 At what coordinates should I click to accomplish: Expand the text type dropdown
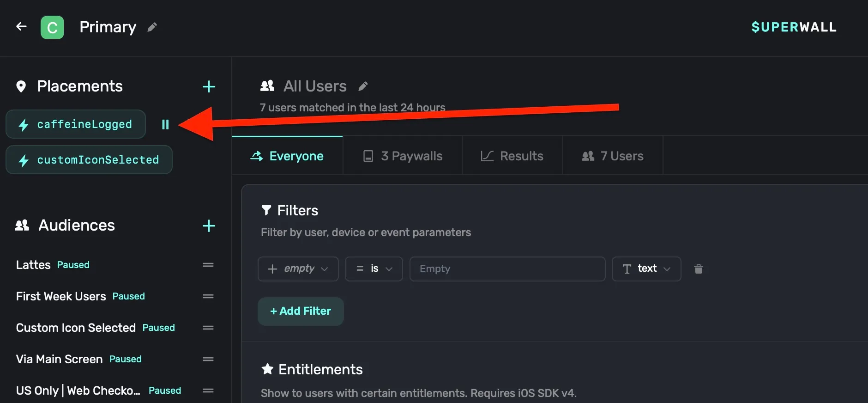(646, 269)
